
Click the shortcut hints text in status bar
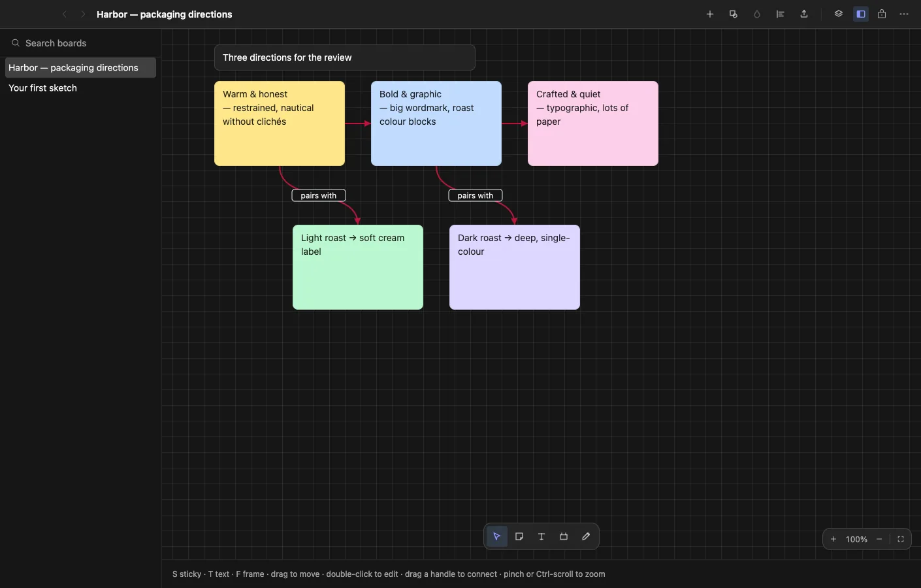[x=389, y=574]
